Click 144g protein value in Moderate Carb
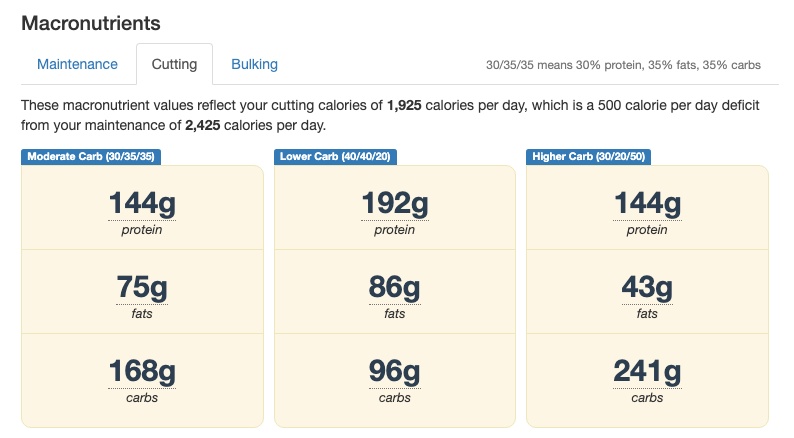The image size is (794, 438). click(x=142, y=204)
